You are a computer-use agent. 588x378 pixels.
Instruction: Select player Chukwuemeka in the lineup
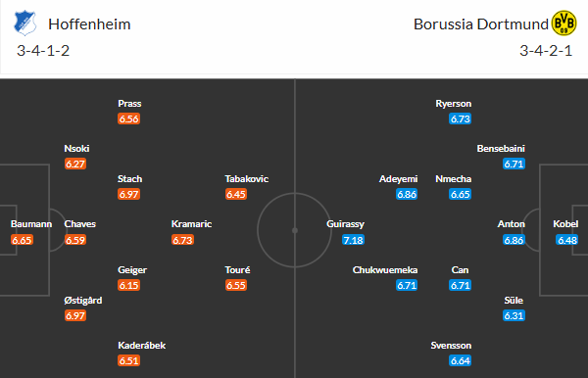(385, 269)
